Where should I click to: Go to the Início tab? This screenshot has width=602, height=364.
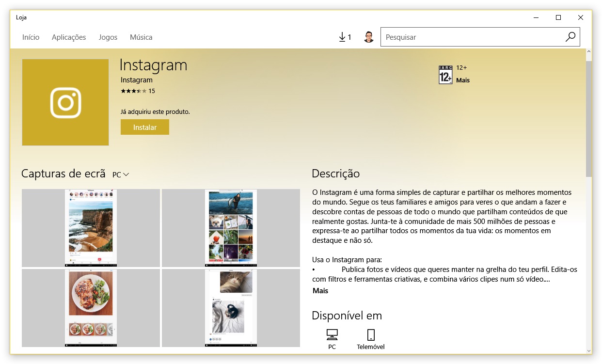click(31, 37)
